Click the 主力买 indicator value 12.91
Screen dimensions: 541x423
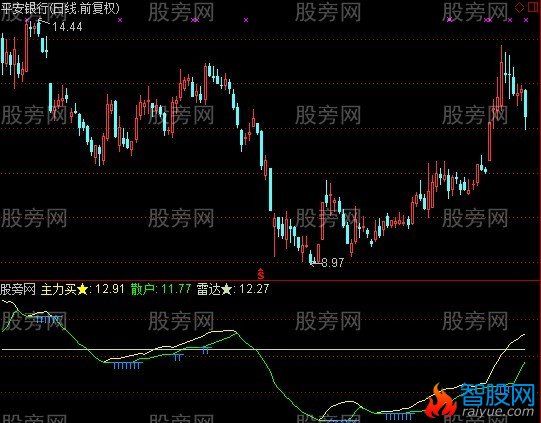(110, 289)
